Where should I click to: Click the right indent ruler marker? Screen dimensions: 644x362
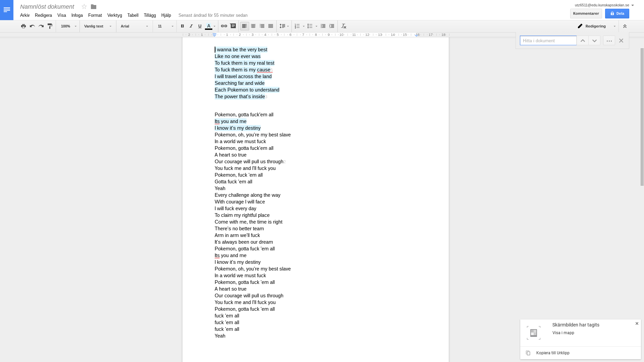417,35
